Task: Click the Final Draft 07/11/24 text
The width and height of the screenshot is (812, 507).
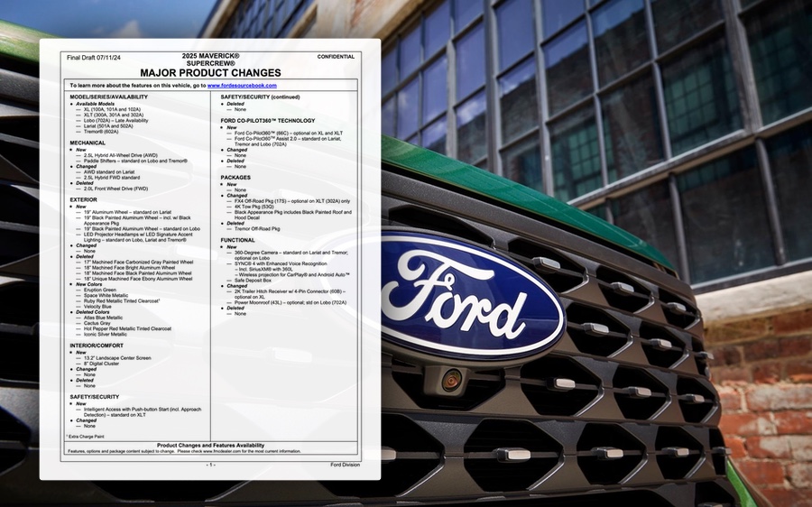Action: coord(95,57)
